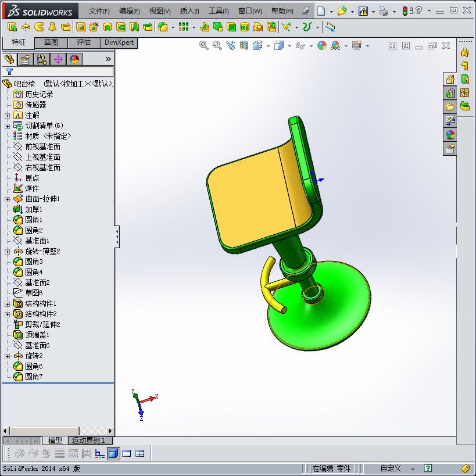Image resolution: width=476 pixels, height=476 pixels.
Task: Open the 工具(T) menu
Action: pyautogui.click(x=219, y=11)
